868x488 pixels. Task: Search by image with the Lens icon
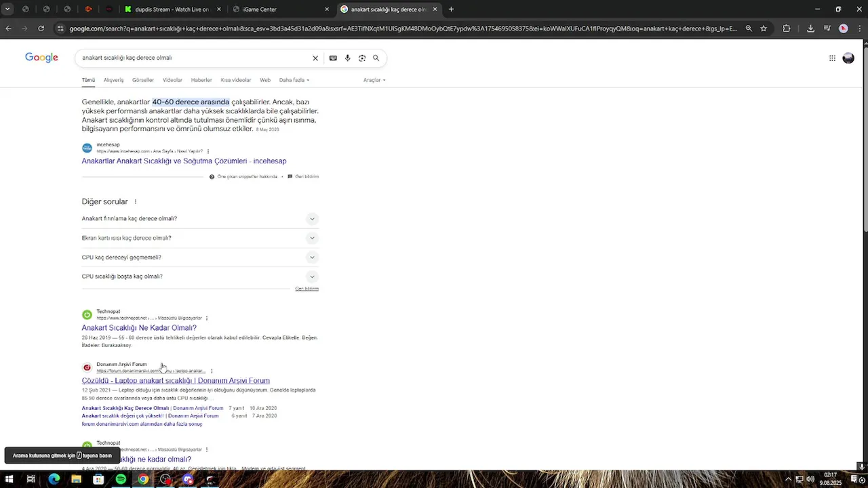click(x=362, y=58)
